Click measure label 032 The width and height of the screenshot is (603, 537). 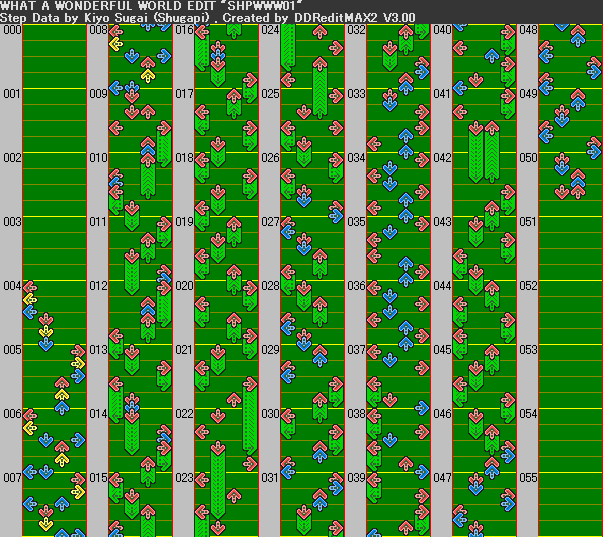click(x=356, y=30)
